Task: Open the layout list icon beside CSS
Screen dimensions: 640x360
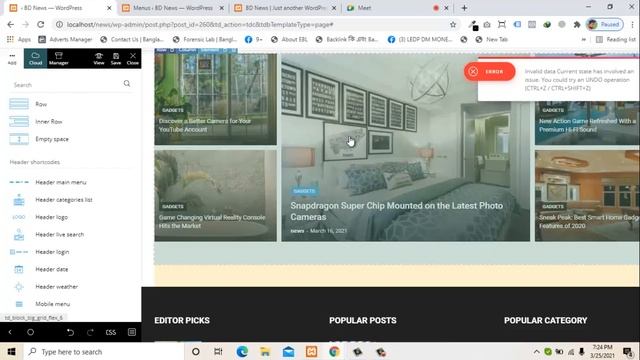Action: pyautogui.click(x=131, y=332)
